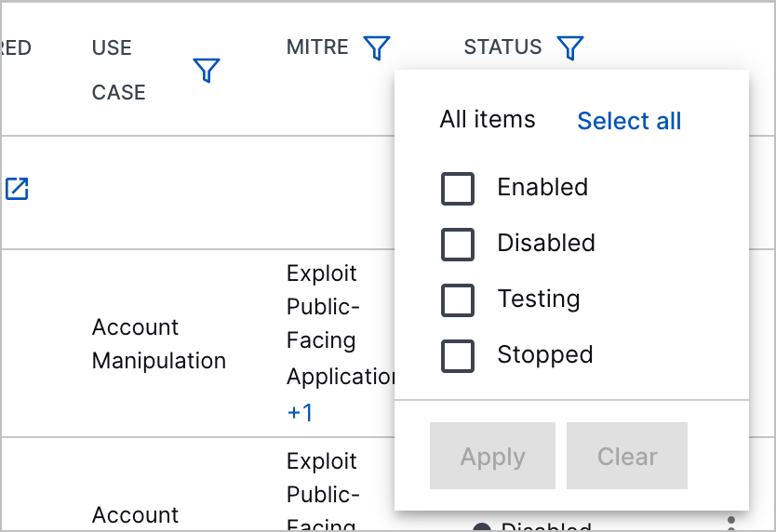The image size is (776, 532).
Task: Select the USE CASE column header
Action: click(x=119, y=70)
